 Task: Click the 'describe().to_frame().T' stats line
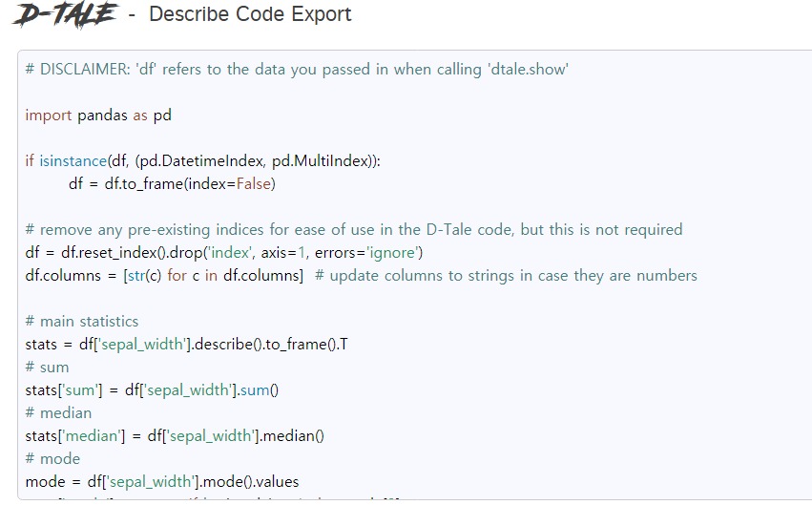pyautogui.click(x=186, y=345)
